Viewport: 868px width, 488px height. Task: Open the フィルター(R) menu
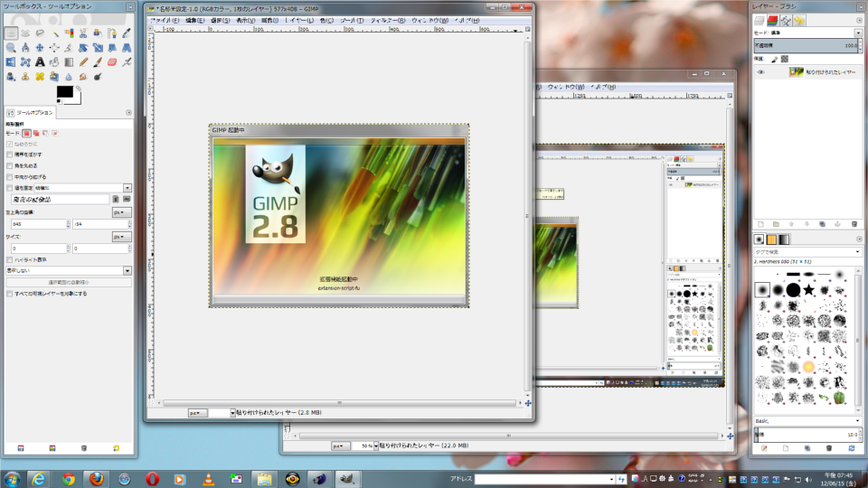coord(388,21)
